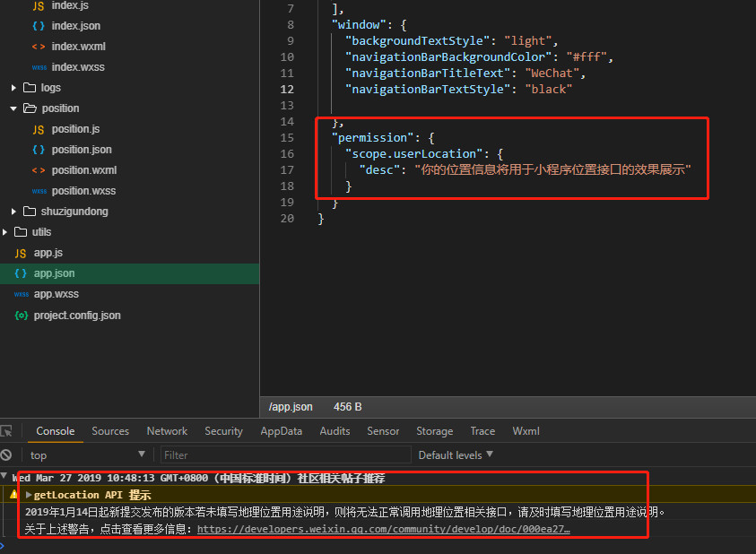Expand the utils folder arrow
Screen dimensions: 756x554
tap(4, 232)
